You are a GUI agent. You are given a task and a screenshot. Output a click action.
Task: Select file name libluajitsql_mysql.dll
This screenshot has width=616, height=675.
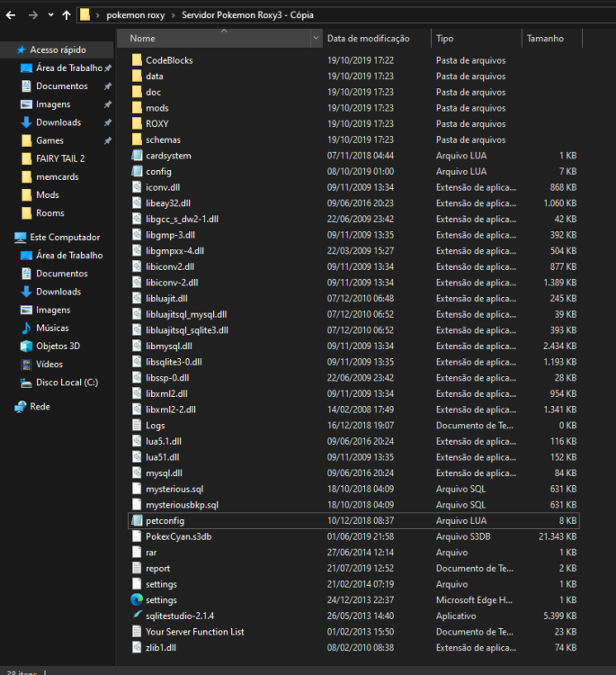[x=186, y=314]
